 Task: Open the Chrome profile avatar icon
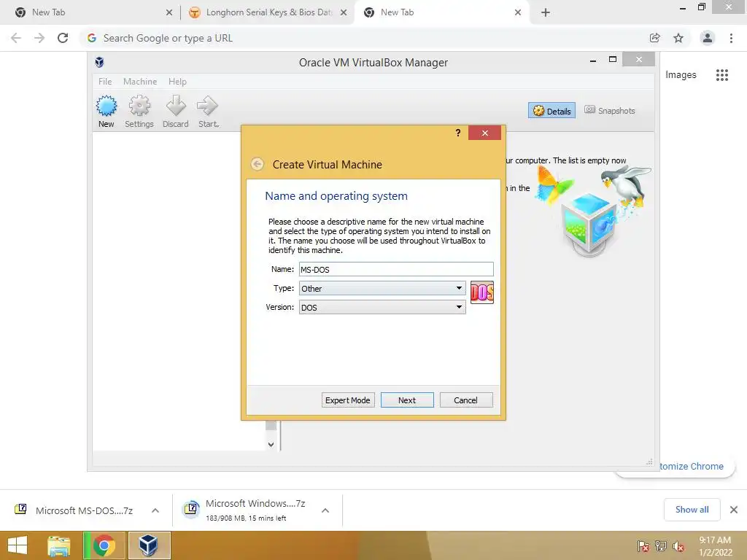point(708,38)
